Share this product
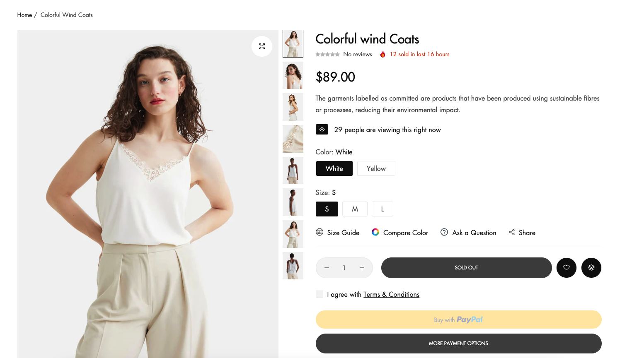The image size is (644, 358). tap(522, 233)
